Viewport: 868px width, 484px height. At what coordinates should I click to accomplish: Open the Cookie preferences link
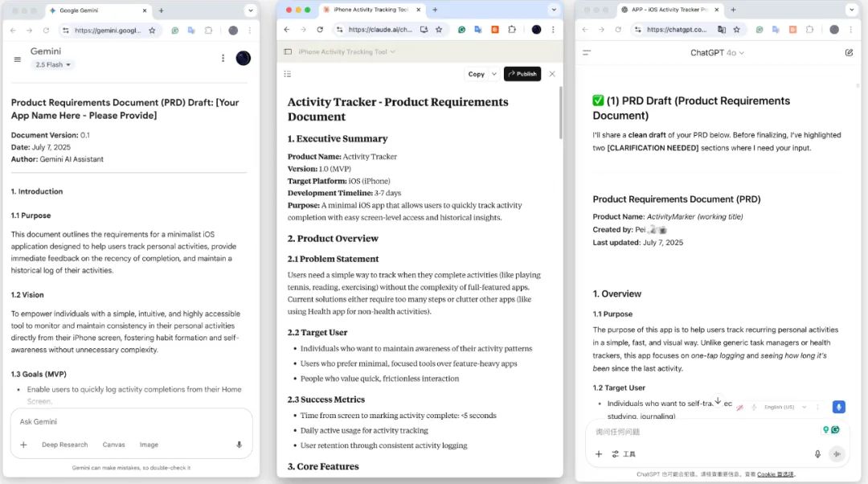[x=775, y=474]
